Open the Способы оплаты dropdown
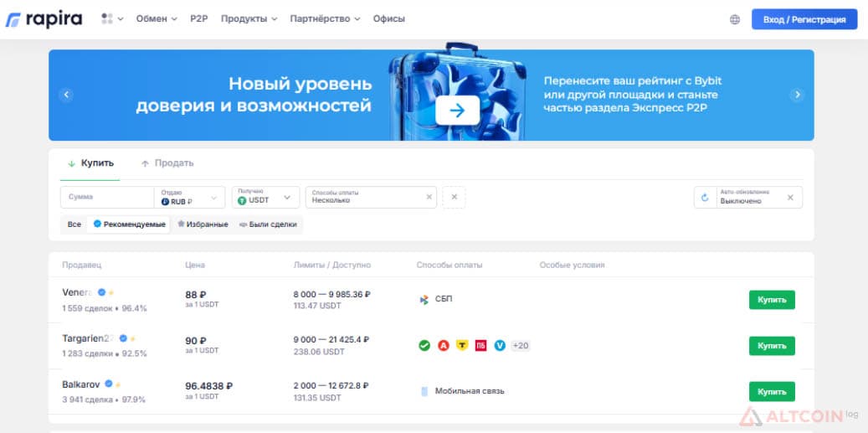This screenshot has width=868, height=433. coord(371,197)
